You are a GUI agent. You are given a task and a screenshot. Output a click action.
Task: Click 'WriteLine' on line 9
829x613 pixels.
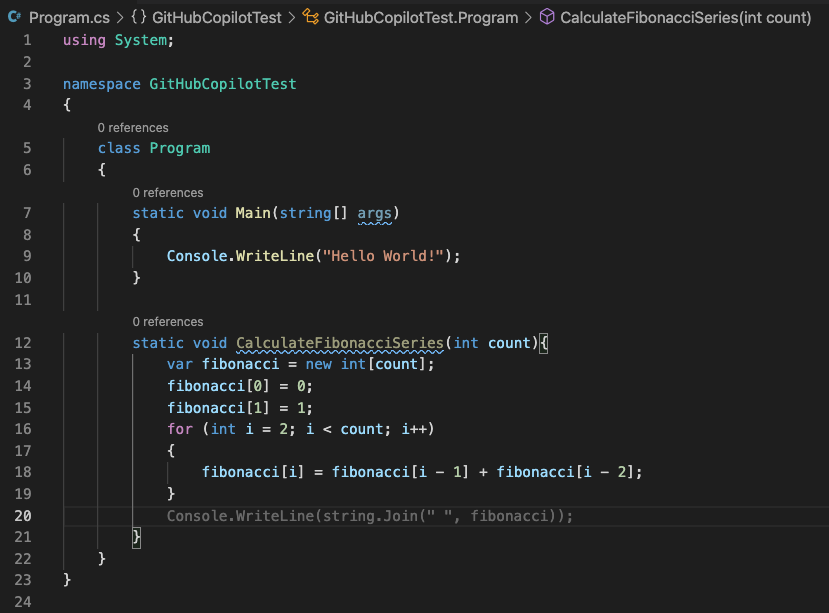[275, 256]
